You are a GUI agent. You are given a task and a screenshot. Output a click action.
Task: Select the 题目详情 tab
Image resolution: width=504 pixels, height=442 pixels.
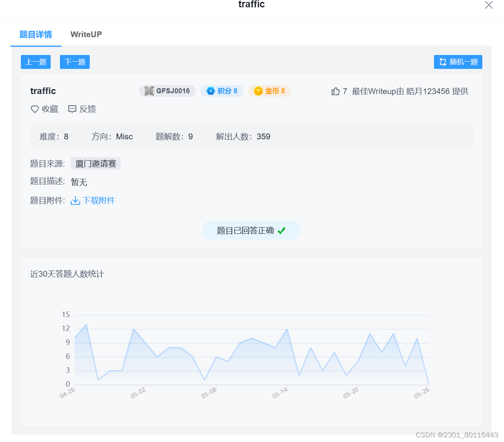pyautogui.click(x=36, y=34)
